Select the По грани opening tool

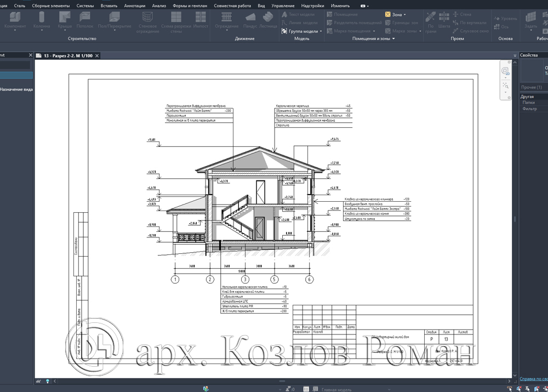point(431,22)
